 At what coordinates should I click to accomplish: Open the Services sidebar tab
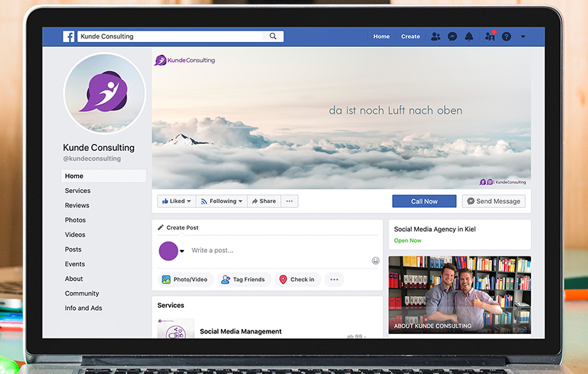click(x=78, y=190)
